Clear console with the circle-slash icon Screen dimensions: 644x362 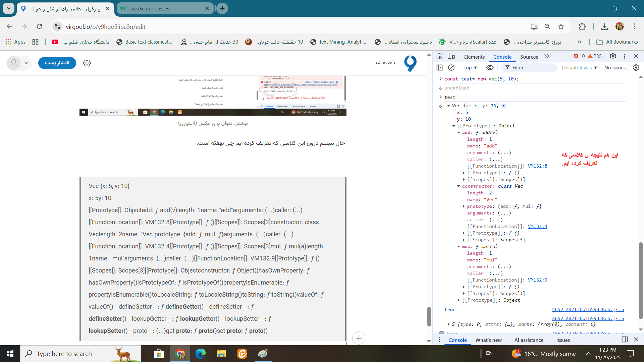tap(451, 67)
